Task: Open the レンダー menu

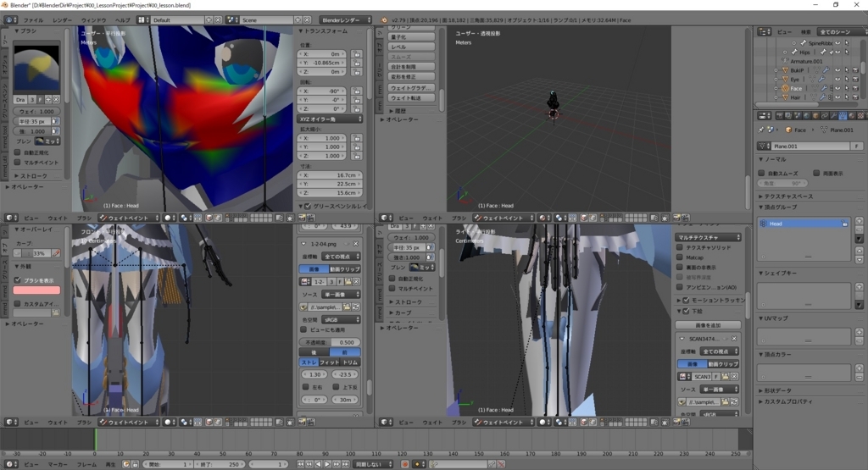Action: coord(62,20)
